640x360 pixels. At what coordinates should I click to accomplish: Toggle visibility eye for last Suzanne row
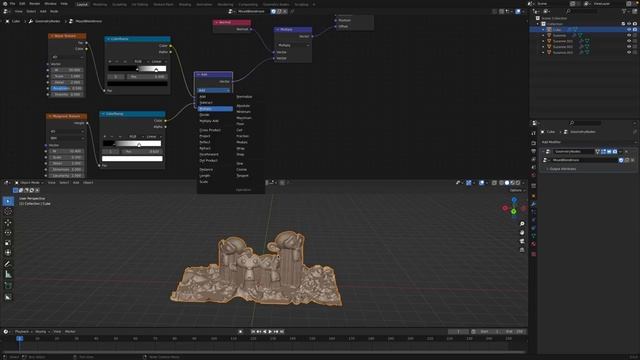point(629,53)
